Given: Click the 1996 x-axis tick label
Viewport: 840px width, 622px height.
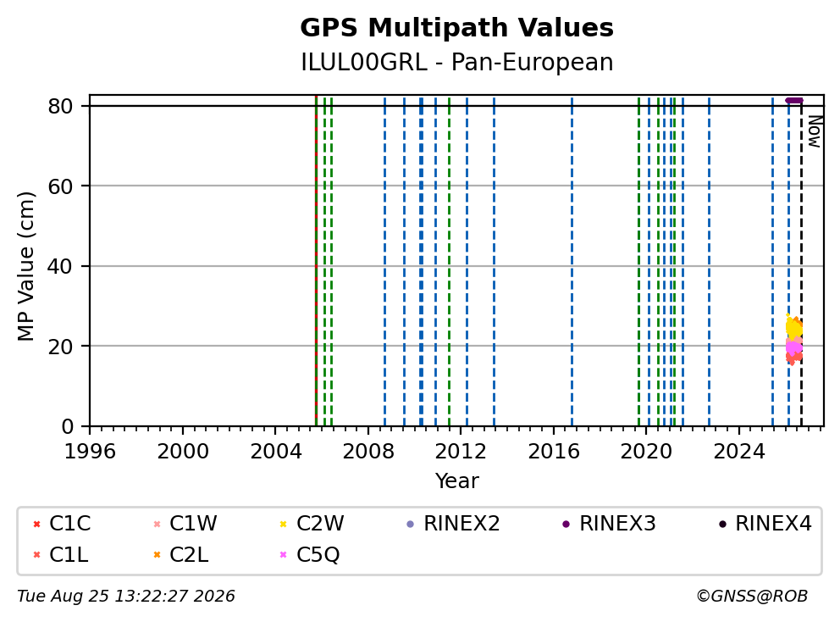Looking at the screenshot, I should pos(90,452).
